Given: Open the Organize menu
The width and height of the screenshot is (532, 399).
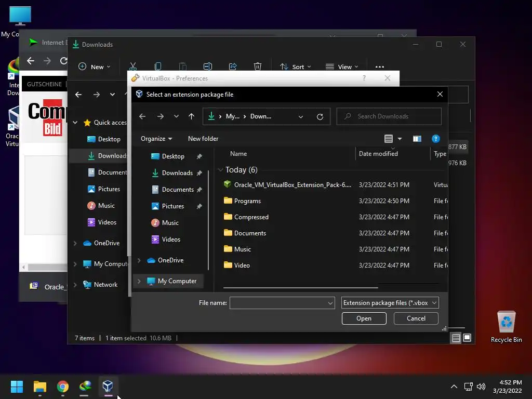Looking at the screenshot, I should point(156,138).
